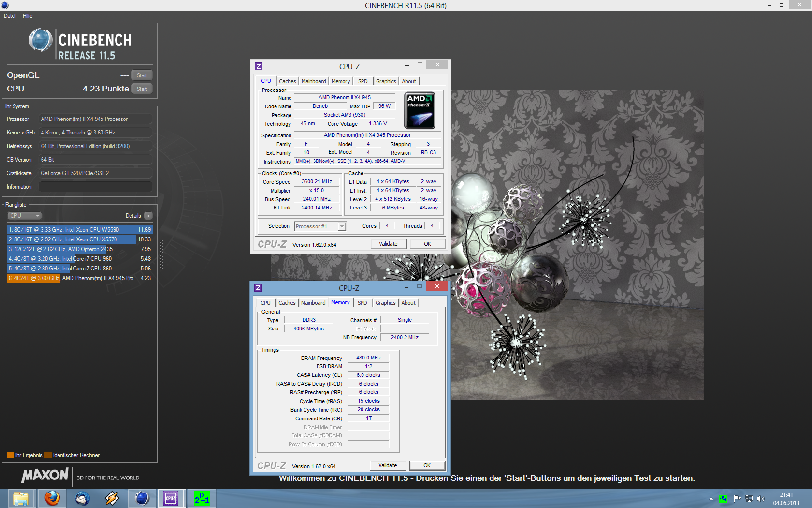
Task: Start the OpenGL benchmark
Action: pyautogui.click(x=142, y=75)
